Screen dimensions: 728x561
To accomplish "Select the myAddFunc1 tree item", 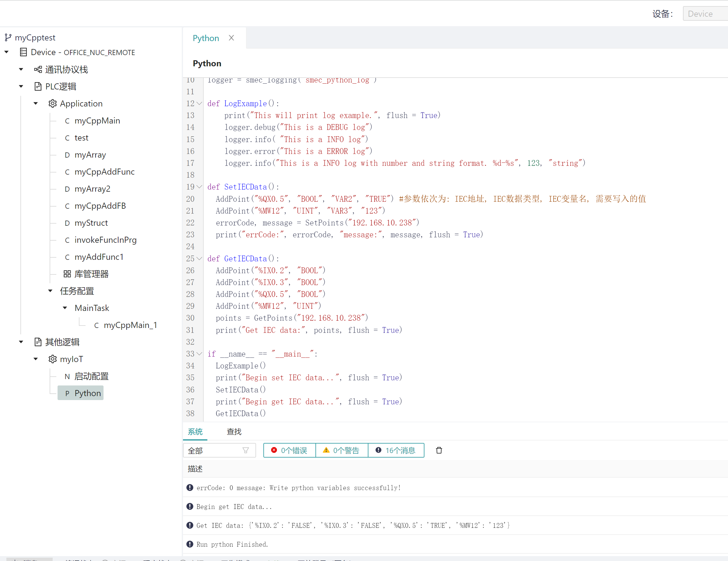I will click(99, 257).
